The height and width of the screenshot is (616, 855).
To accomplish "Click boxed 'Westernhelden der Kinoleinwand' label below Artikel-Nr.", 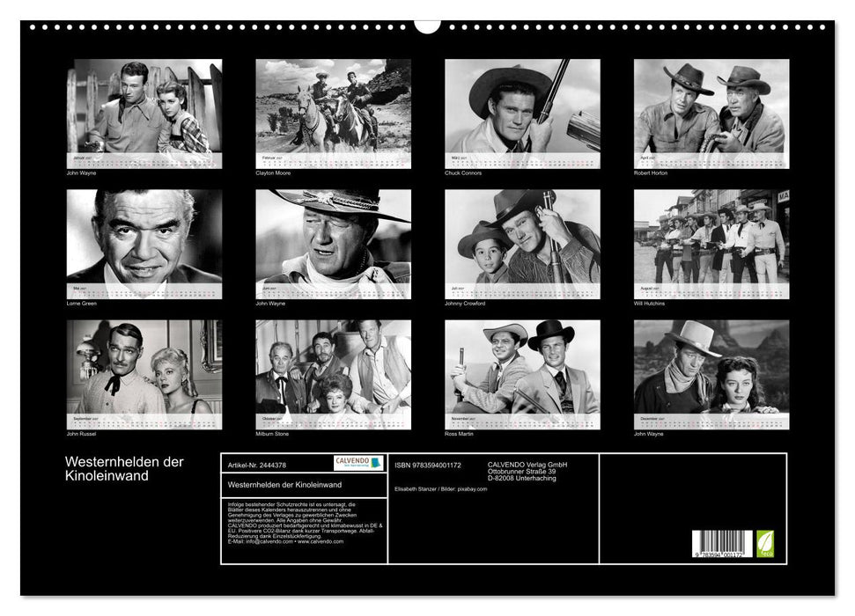I will tap(284, 485).
